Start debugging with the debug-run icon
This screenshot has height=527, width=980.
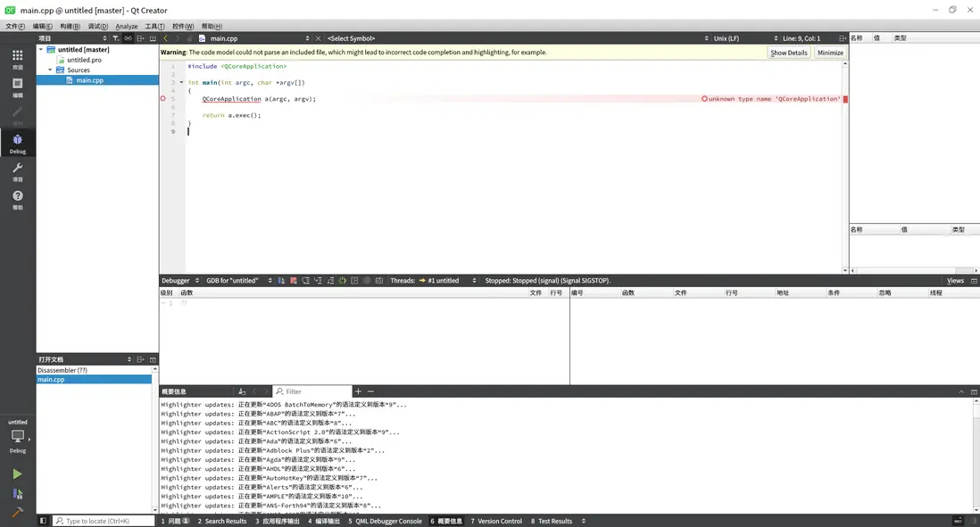18,494
